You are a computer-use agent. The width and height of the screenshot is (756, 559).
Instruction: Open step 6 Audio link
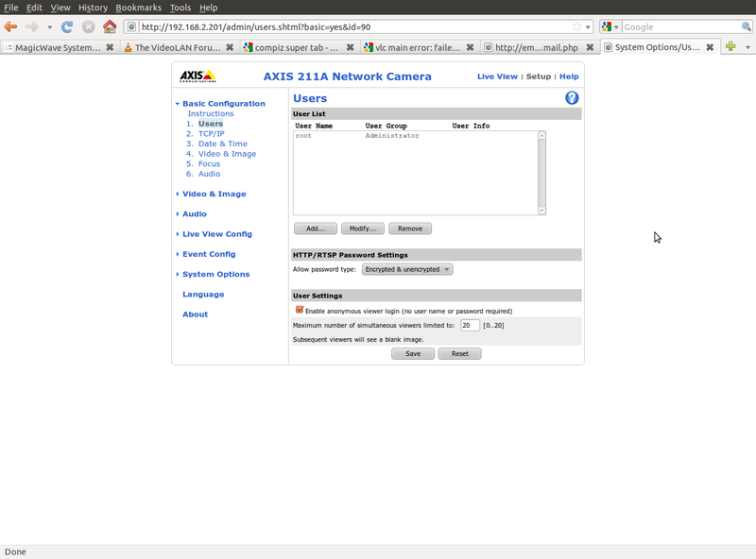(x=209, y=174)
